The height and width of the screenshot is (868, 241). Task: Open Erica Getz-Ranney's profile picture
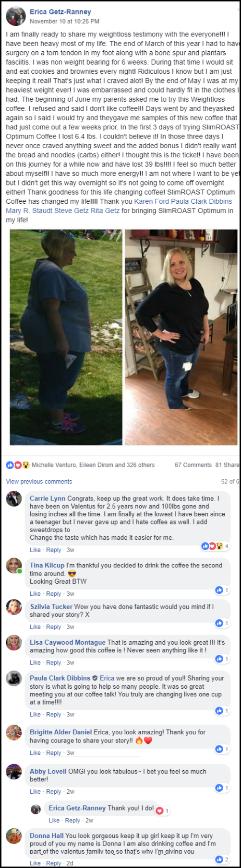15,16
